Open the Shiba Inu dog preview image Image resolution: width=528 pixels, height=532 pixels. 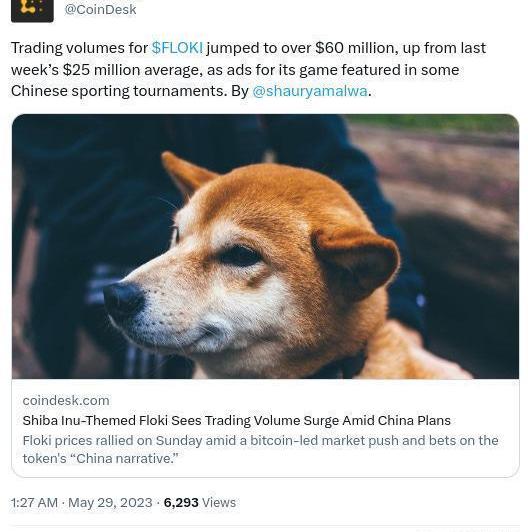265,246
